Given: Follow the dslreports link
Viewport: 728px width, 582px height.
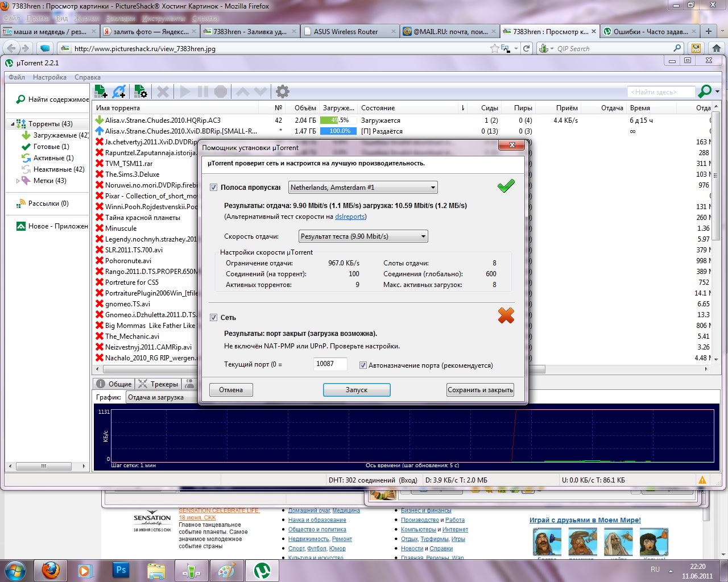Looking at the screenshot, I should pos(350,217).
